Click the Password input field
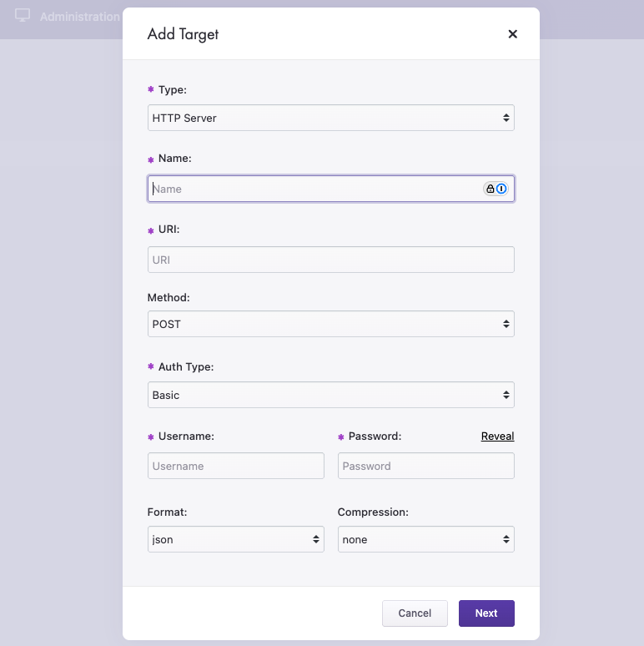This screenshot has width=644, height=646. (x=425, y=466)
